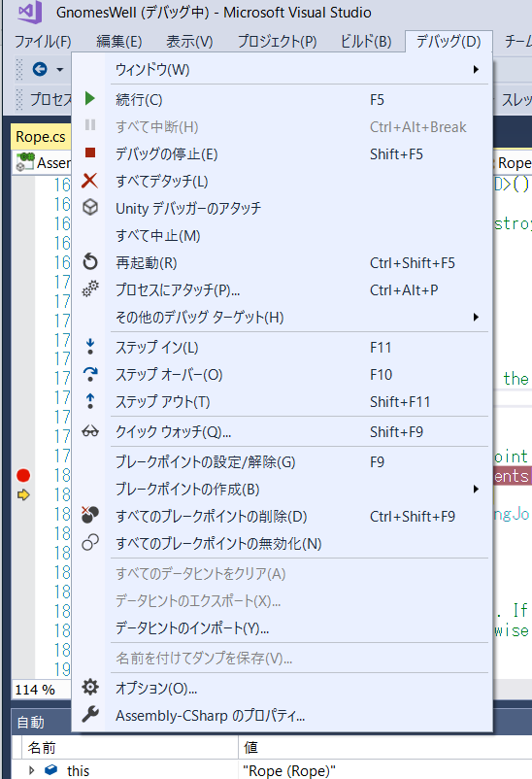Open the 表示(V) menu
Screen dimensions: 532x779
click(x=189, y=41)
